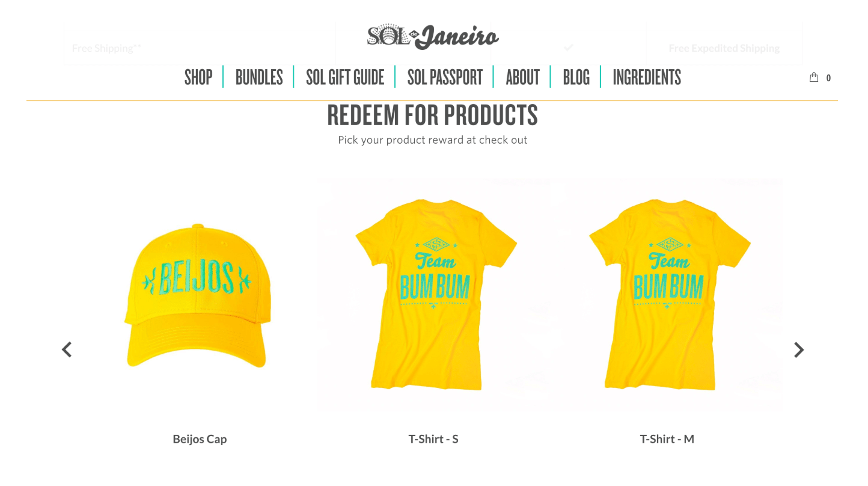Screen dimensions: 868x486
Task: Click the T-Shirt - M label
Action: pos(667,439)
